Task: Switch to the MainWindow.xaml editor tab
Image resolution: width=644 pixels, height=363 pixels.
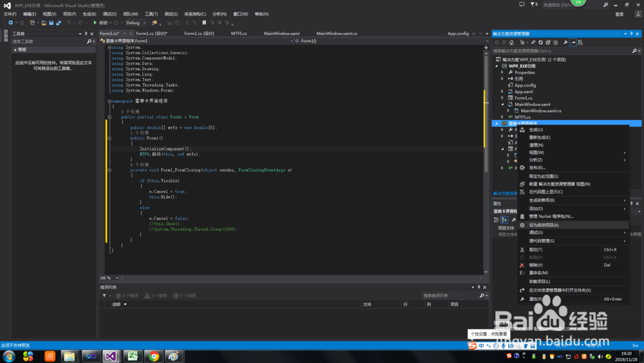Action: click(x=281, y=34)
